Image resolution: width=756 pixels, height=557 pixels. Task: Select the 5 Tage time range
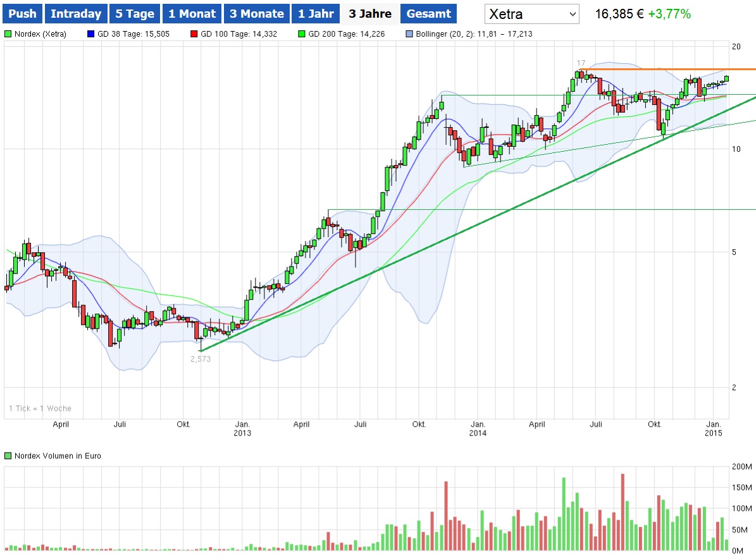[x=135, y=13]
